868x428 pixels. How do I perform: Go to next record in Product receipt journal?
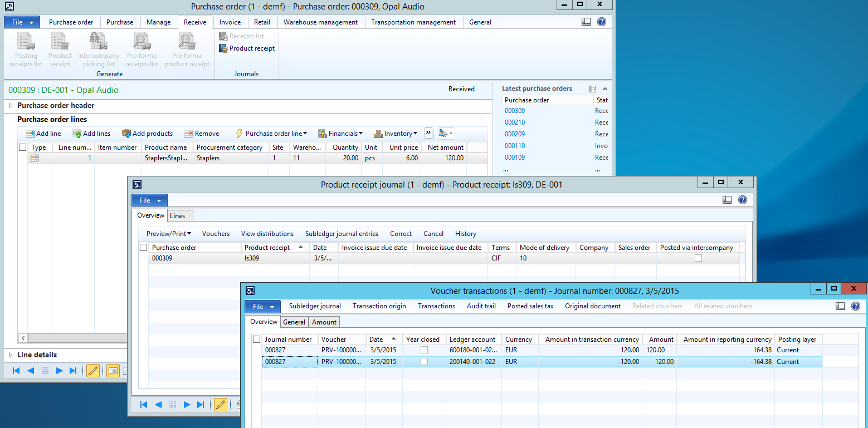[x=187, y=405]
